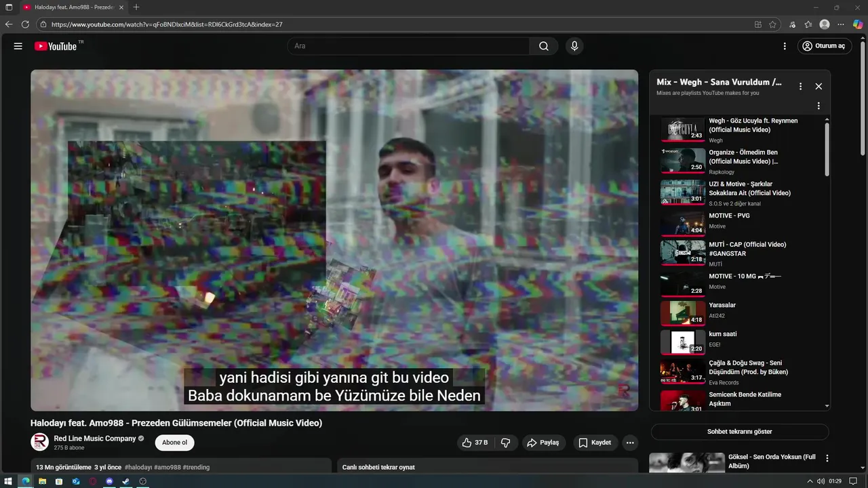Open OBS Studio from the taskbar
868x488 pixels.
coord(143,481)
